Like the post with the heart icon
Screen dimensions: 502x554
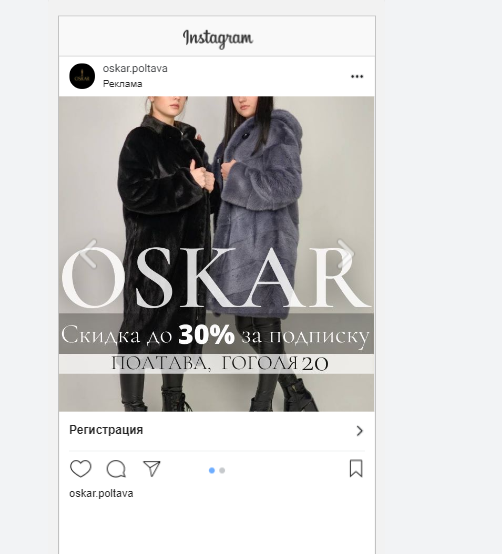click(81, 469)
